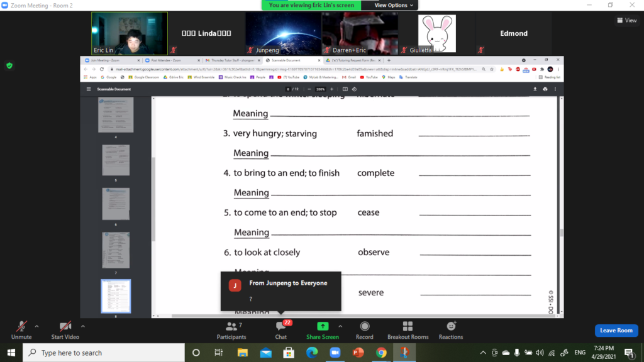This screenshot has width=644, height=362.
Task: Open the Windows notification center
Action: tap(629, 353)
